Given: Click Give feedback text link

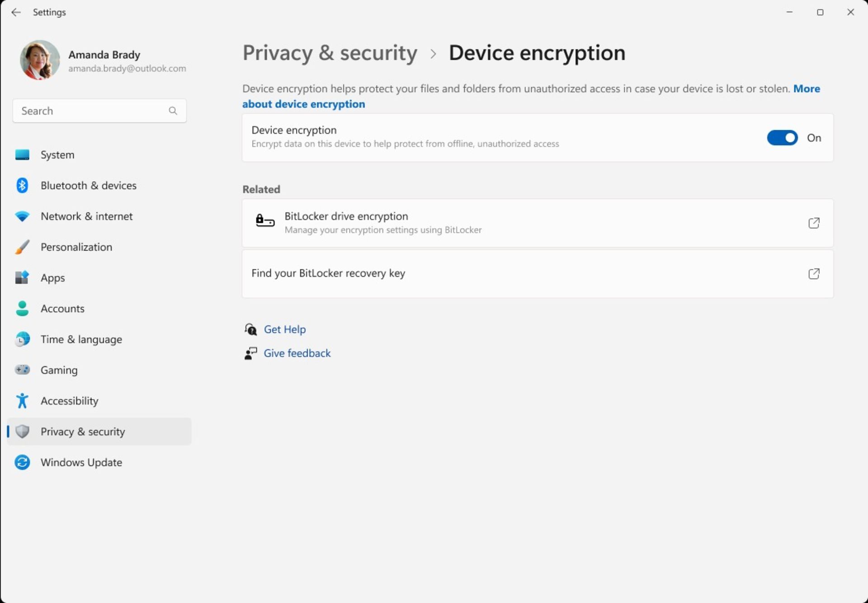Looking at the screenshot, I should [x=297, y=353].
